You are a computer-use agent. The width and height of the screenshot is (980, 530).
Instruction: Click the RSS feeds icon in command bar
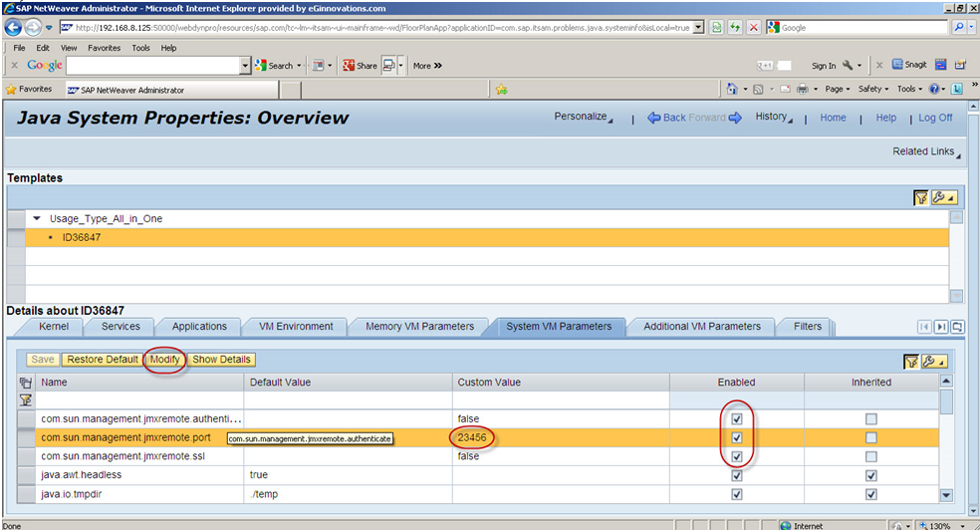pos(758,89)
